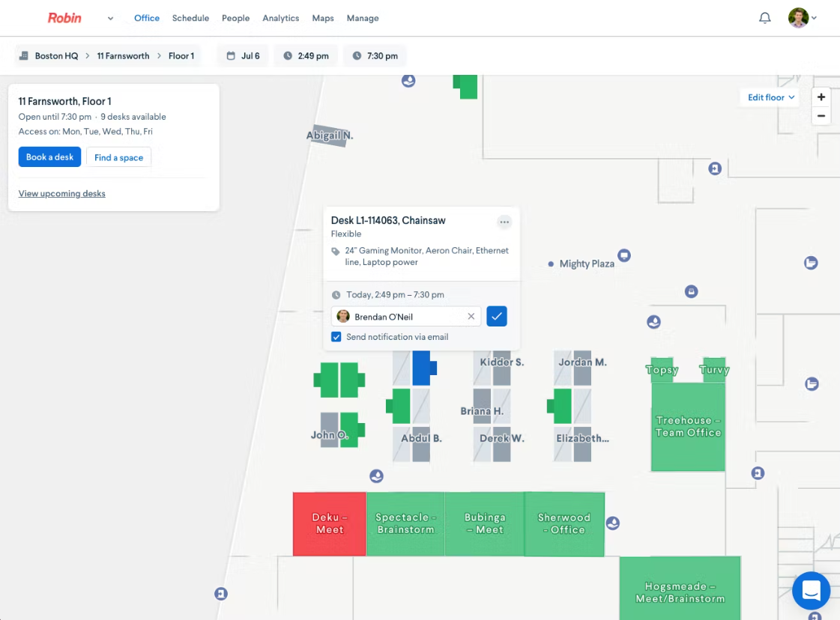840x620 pixels.
Task: Choose 11 Farnsworth building in breadcrumb
Action: (x=123, y=55)
